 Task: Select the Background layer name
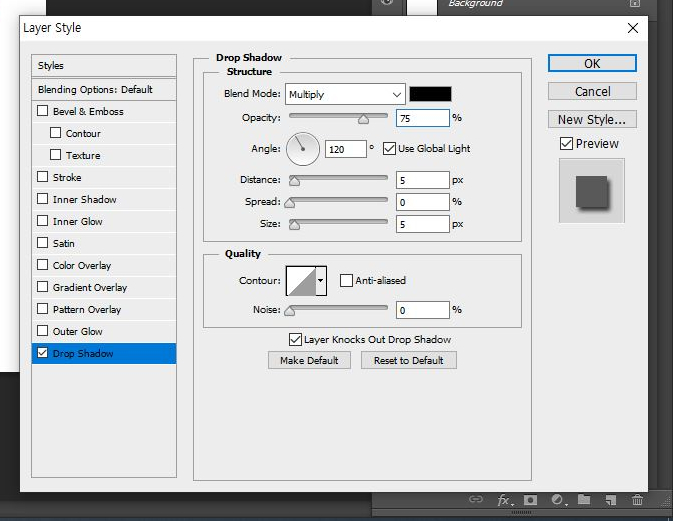tap(475, 3)
